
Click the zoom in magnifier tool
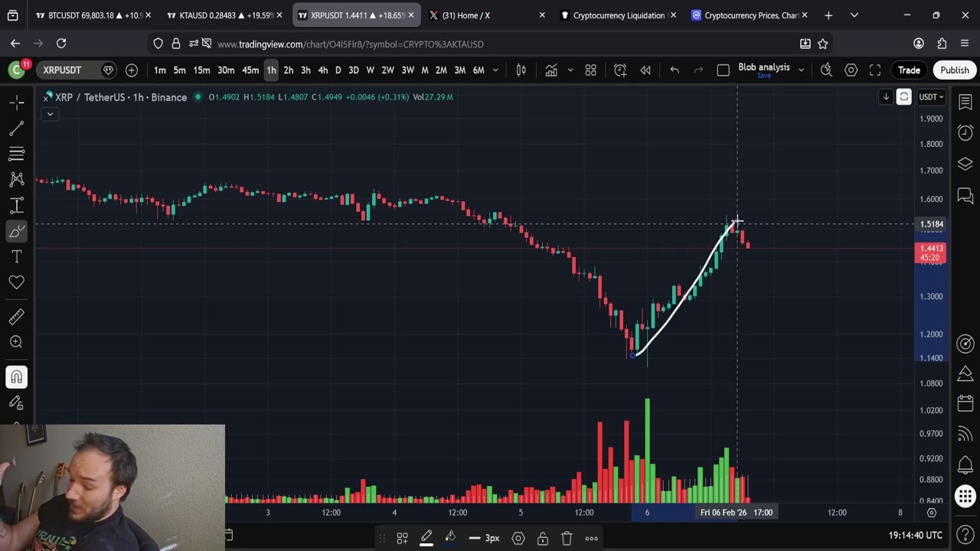point(16,342)
